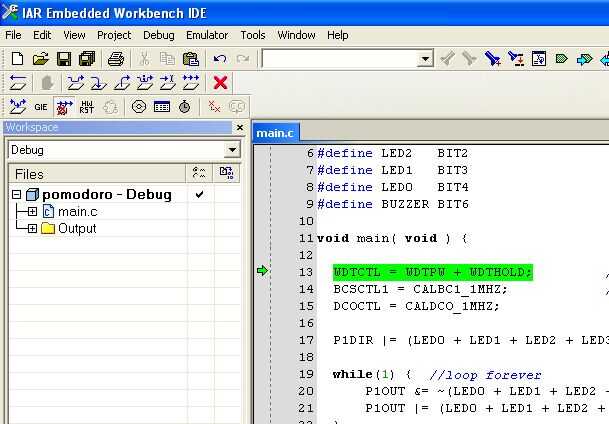This screenshot has height=424, width=609.
Task: Open the Debug menu
Action: (158, 35)
